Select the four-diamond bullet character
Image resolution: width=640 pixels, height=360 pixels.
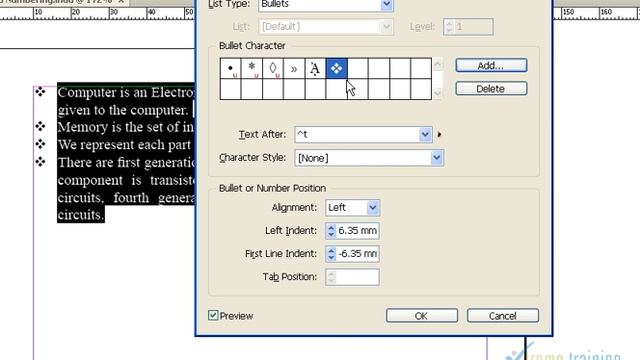click(x=336, y=68)
